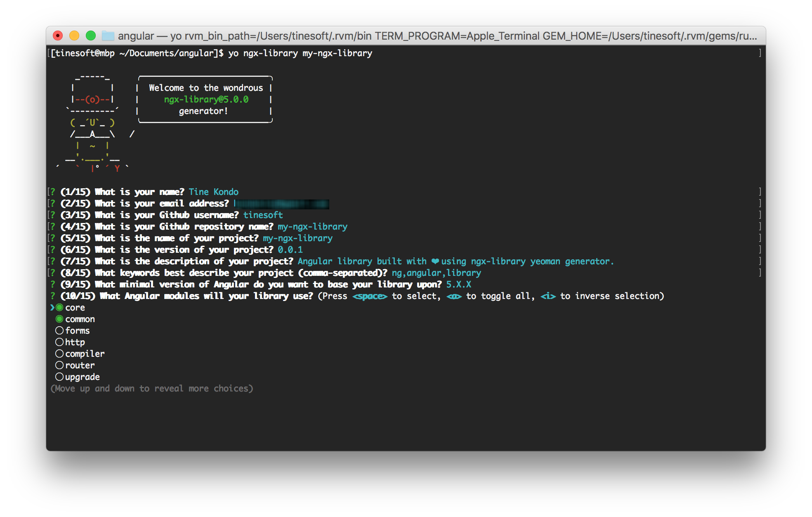The width and height of the screenshot is (812, 517).
Task: Click the project name input field
Action: [x=296, y=239]
